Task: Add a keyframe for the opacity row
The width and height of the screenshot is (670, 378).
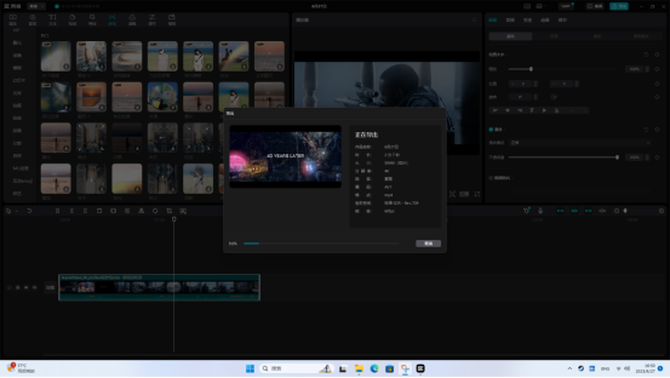Action: point(657,157)
